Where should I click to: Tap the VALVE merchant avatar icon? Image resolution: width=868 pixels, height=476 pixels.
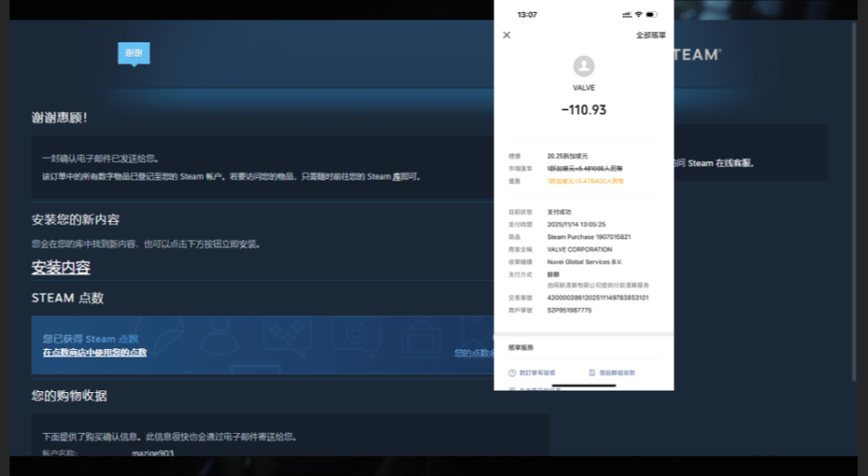pyautogui.click(x=584, y=66)
